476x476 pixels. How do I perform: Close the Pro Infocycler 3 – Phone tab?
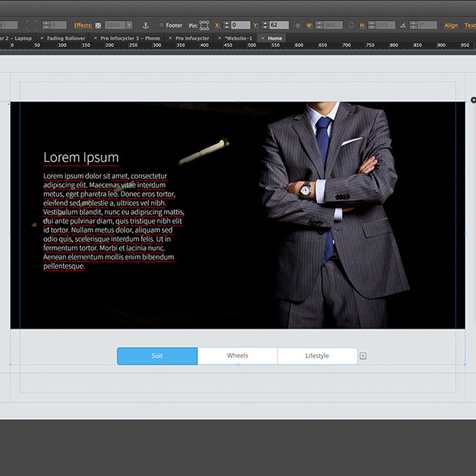pos(95,38)
